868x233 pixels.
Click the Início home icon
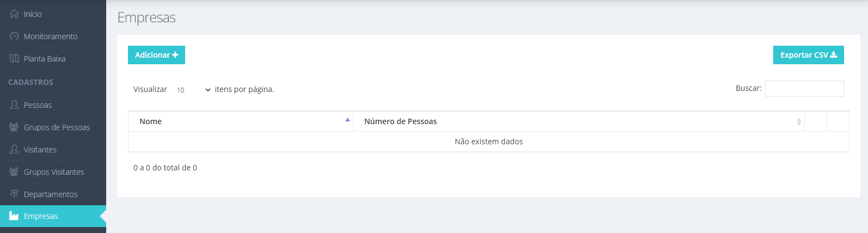click(x=14, y=14)
